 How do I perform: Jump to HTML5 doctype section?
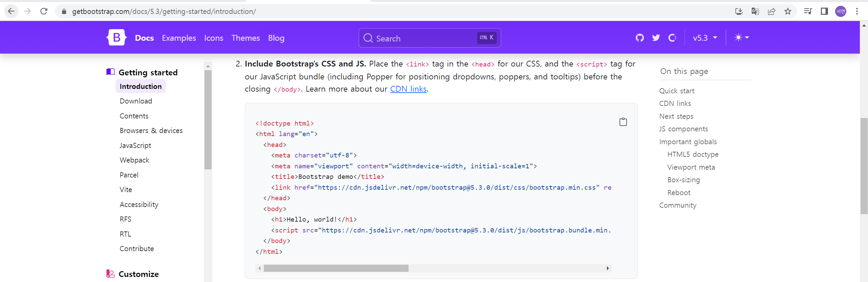tap(693, 154)
